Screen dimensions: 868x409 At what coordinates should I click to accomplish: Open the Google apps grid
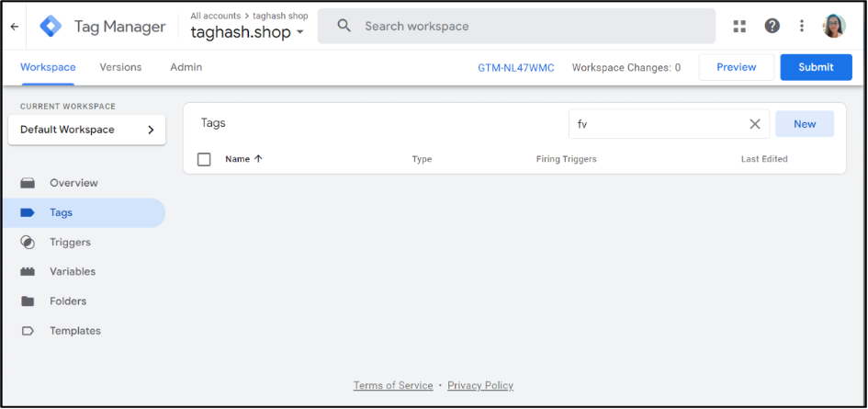(739, 26)
